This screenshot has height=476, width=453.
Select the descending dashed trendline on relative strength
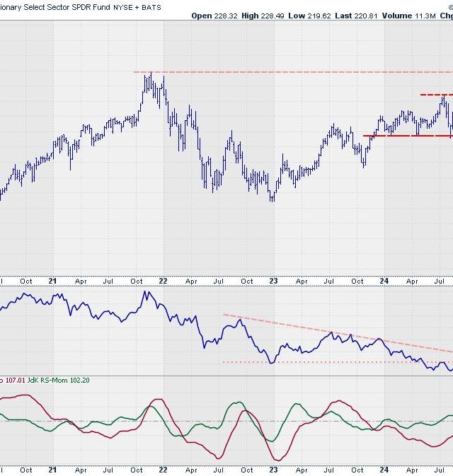click(333, 332)
